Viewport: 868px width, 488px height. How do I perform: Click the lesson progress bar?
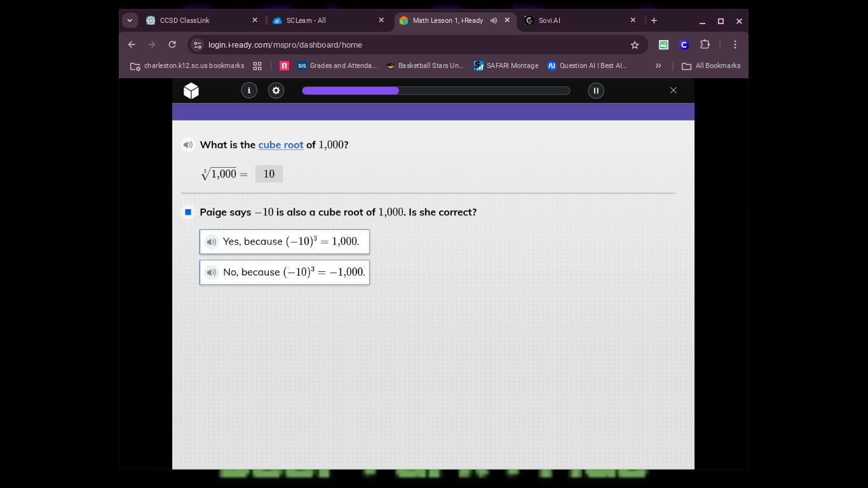click(x=436, y=90)
